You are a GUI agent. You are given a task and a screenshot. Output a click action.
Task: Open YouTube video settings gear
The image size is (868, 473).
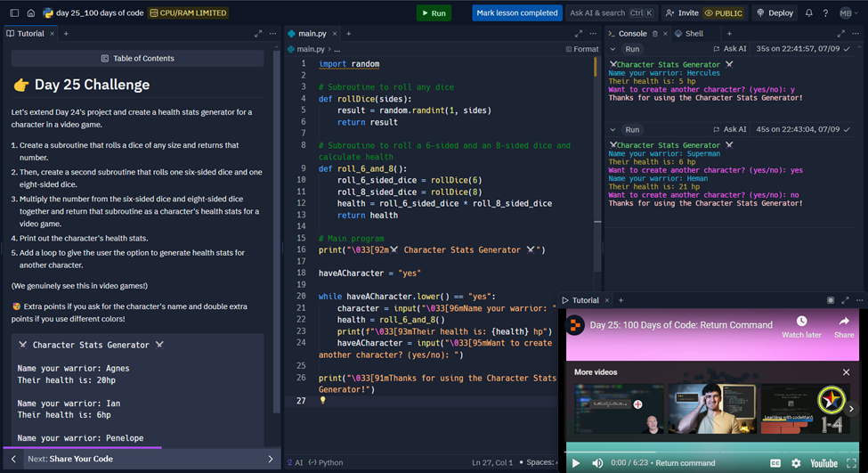pyautogui.click(x=796, y=463)
